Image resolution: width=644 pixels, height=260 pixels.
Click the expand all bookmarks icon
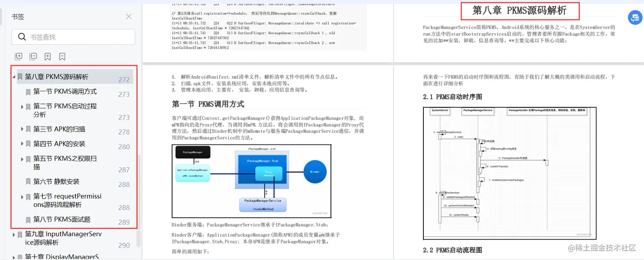pyautogui.click(x=18, y=56)
